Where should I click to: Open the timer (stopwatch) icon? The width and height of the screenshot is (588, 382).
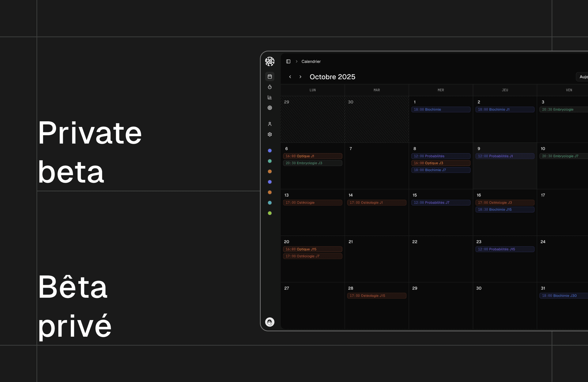click(x=269, y=87)
